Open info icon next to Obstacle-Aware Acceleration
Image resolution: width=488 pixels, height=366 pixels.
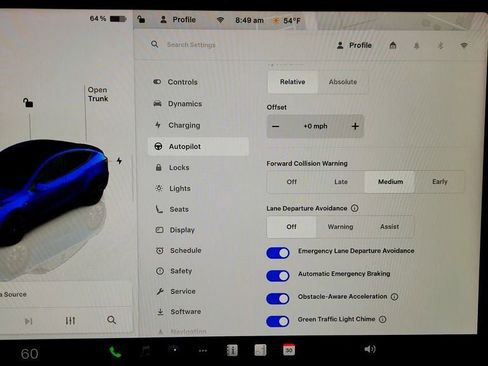[395, 297]
